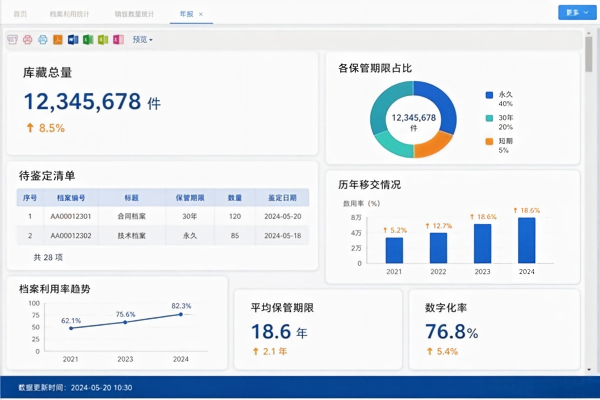
Task: Click the 鉴定日期 column header
Action: (282, 198)
